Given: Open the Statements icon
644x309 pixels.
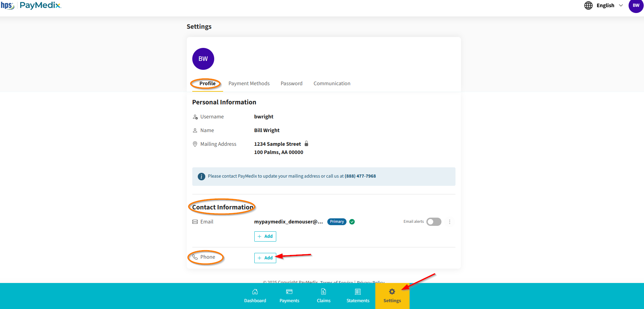Looking at the screenshot, I should click(x=358, y=292).
